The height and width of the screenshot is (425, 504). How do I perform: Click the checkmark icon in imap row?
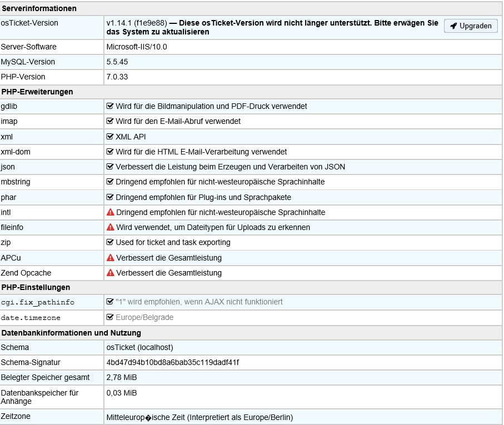pos(110,121)
